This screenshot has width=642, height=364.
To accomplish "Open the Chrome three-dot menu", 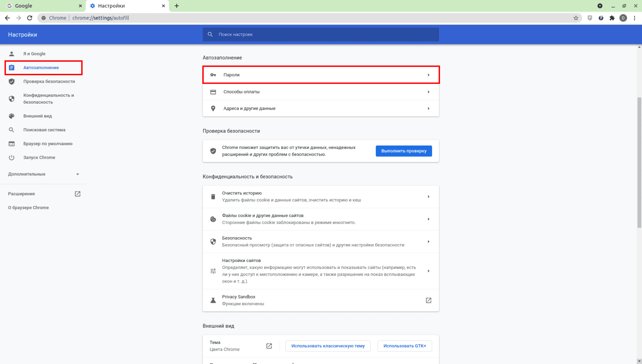I will tap(634, 18).
